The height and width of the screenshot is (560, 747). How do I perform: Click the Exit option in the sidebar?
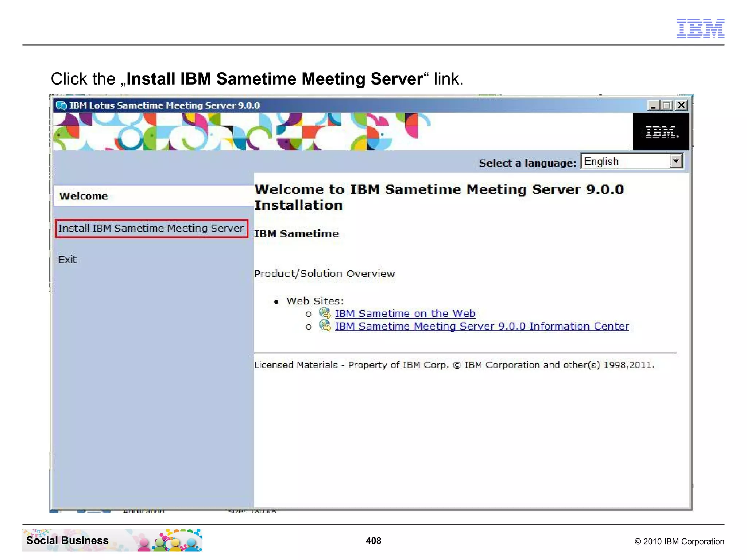pos(67,260)
